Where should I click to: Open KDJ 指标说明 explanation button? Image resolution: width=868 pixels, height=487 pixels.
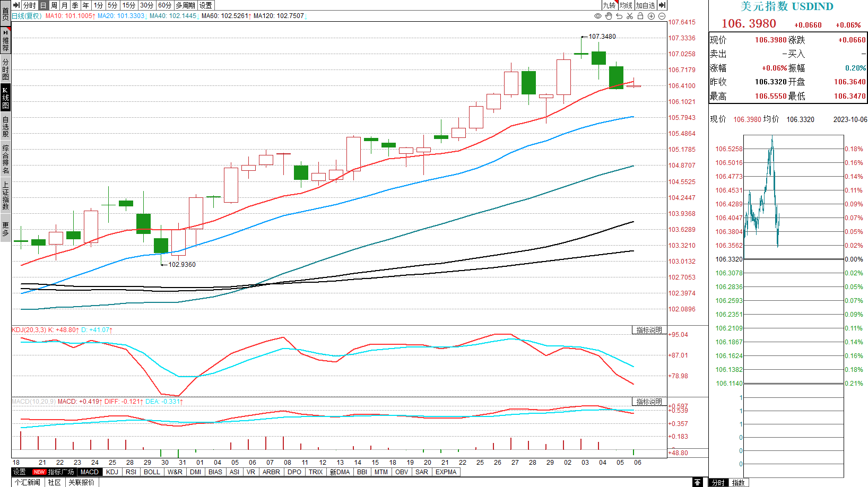pos(649,330)
